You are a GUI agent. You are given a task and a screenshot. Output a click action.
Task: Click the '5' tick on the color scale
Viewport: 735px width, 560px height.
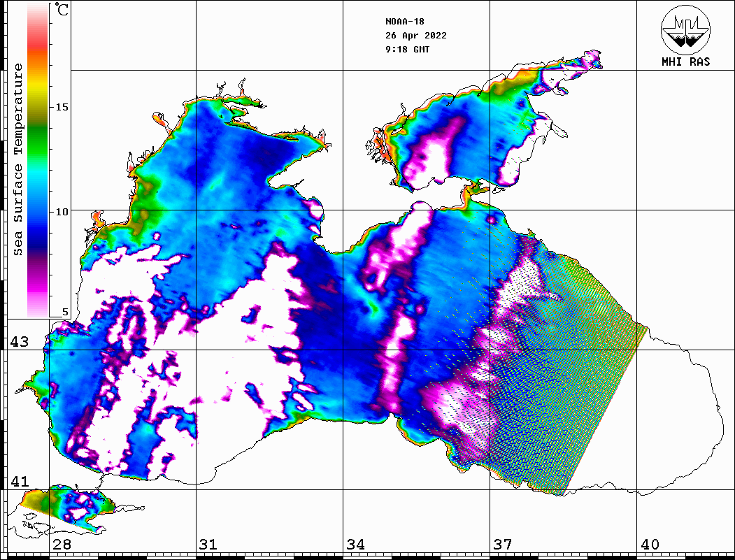pyautogui.click(x=65, y=312)
